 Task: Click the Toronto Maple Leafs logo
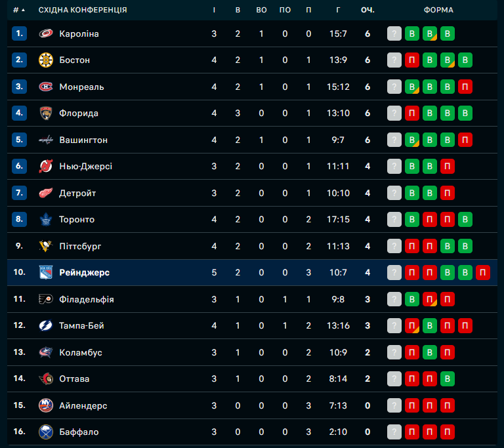point(45,220)
